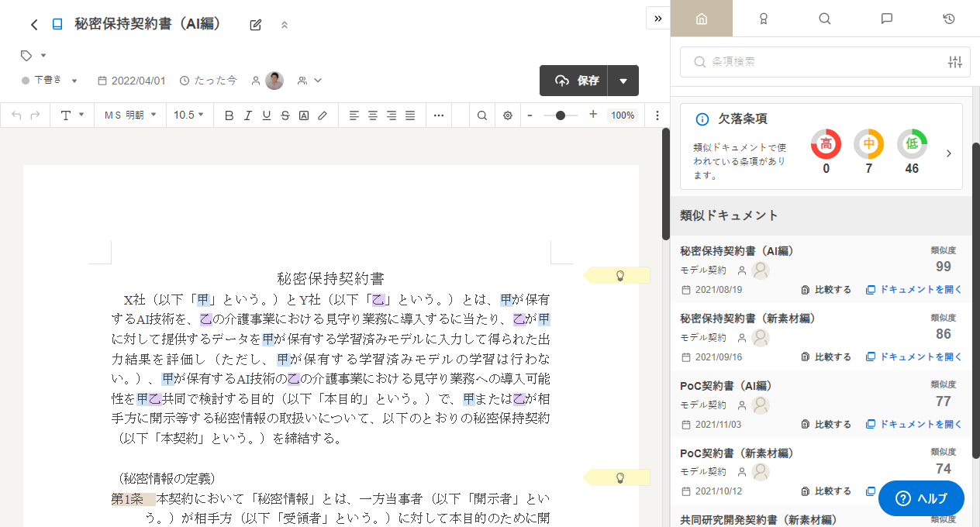Click the edit title pencil icon

pyautogui.click(x=256, y=25)
